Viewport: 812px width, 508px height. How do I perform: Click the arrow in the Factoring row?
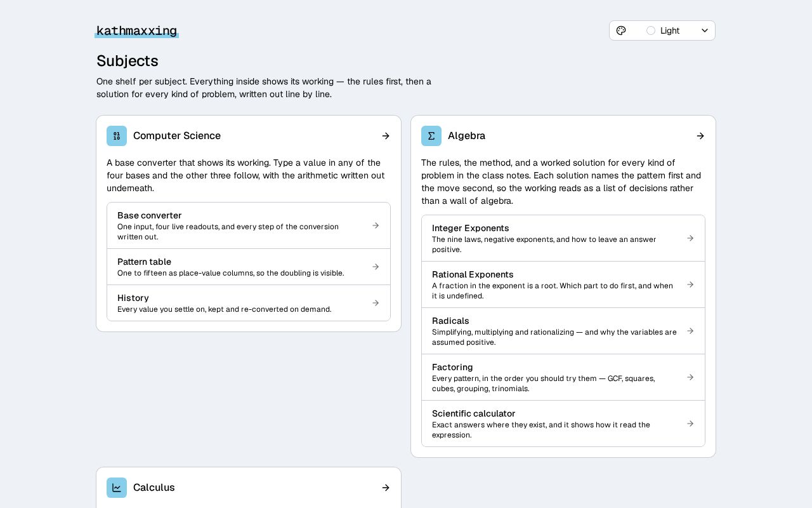pos(690,377)
